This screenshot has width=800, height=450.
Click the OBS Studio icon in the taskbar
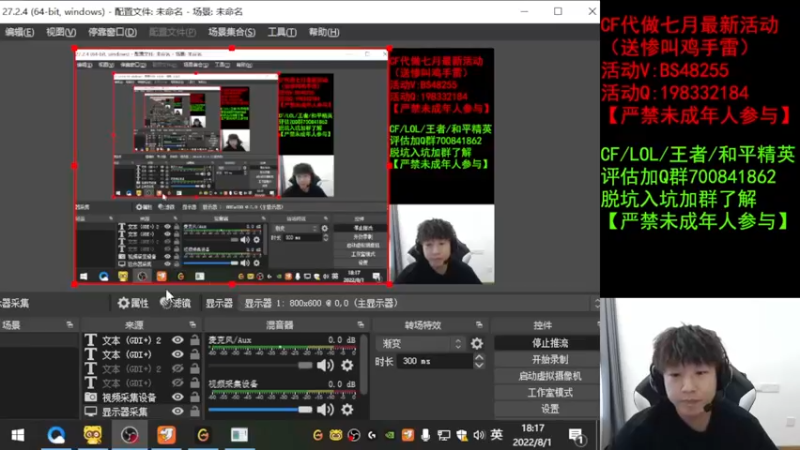coord(130,435)
